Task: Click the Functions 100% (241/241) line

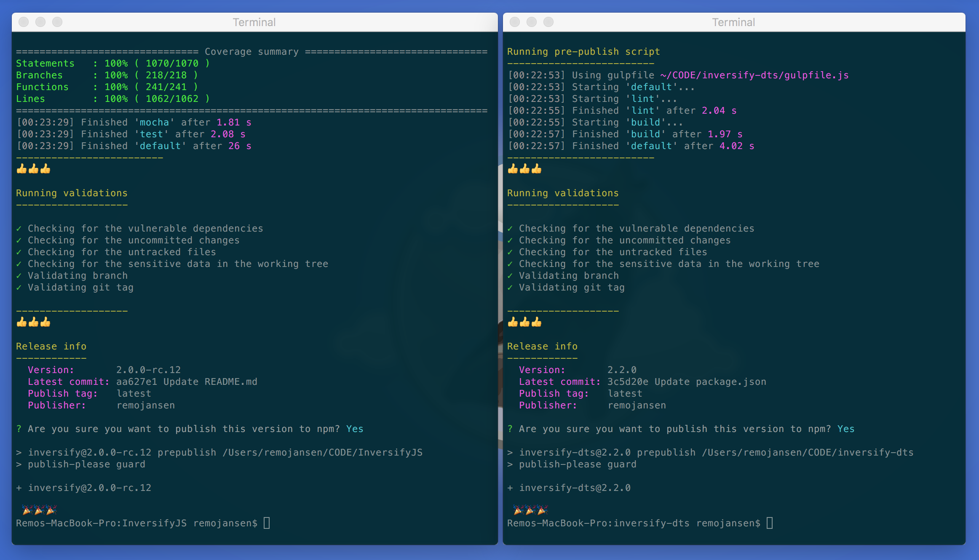Action: coord(107,87)
